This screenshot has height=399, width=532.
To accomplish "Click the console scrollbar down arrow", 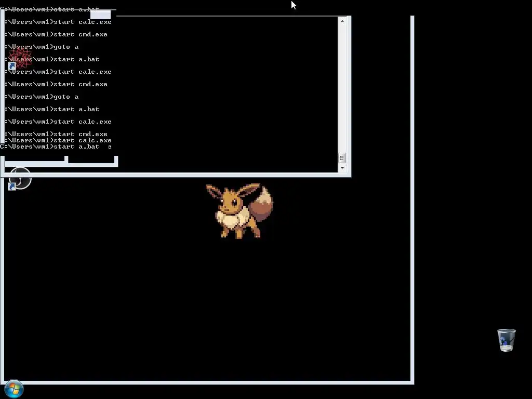I will pyautogui.click(x=342, y=168).
